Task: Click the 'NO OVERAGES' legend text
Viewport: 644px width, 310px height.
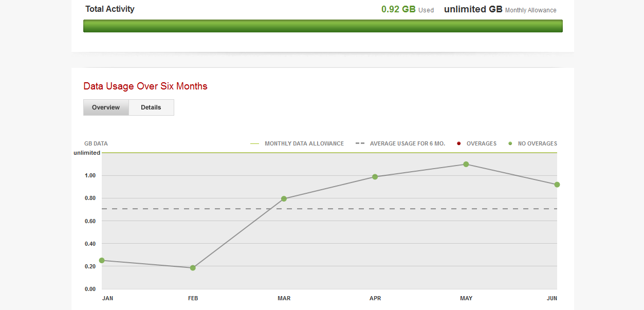Action: coord(538,143)
